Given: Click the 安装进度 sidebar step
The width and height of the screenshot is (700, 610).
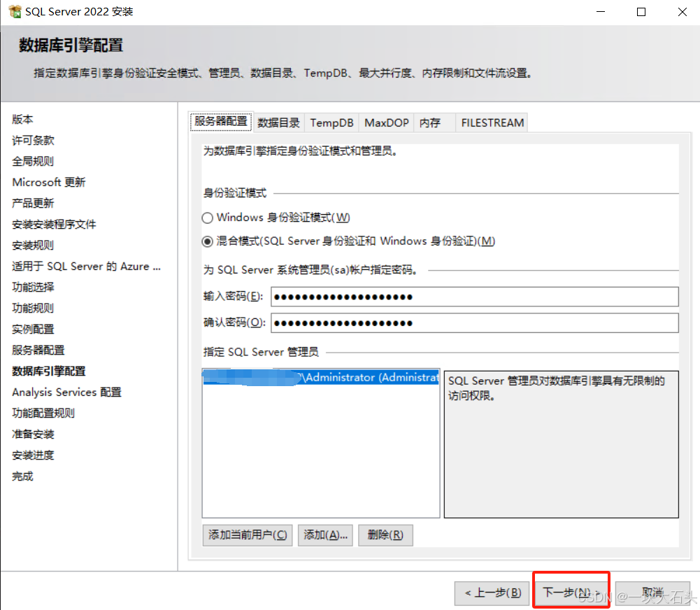Looking at the screenshot, I should [33, 455].
